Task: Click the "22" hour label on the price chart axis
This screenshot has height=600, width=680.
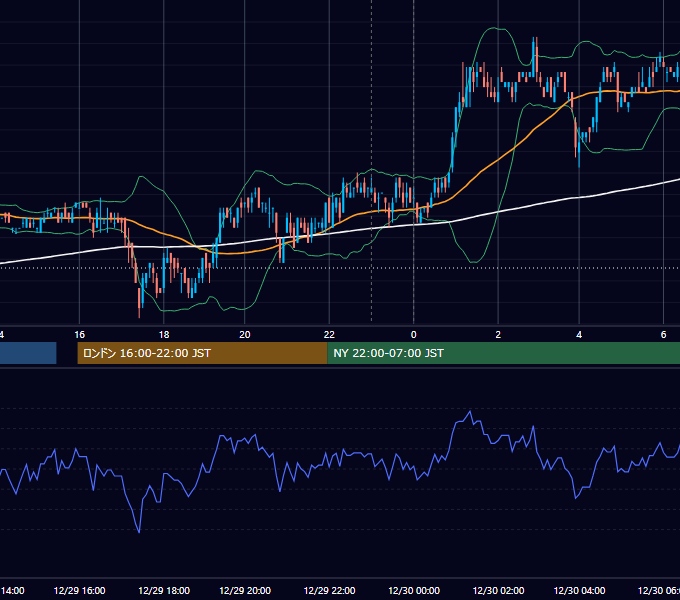Action: (329, 335)
